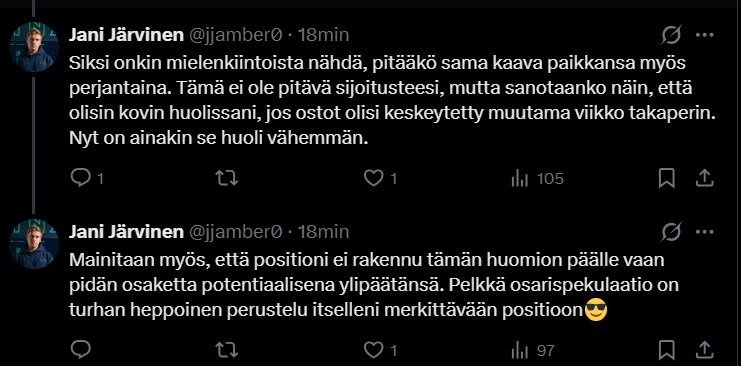741x366 pixels.
Task: Reply to the second tweet about positioni
Action: point(80,350)
